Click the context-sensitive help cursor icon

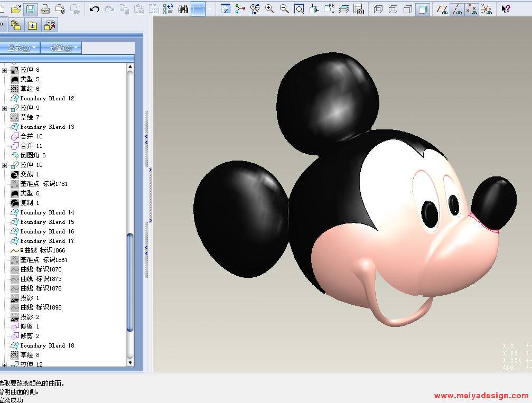point(506,9)
